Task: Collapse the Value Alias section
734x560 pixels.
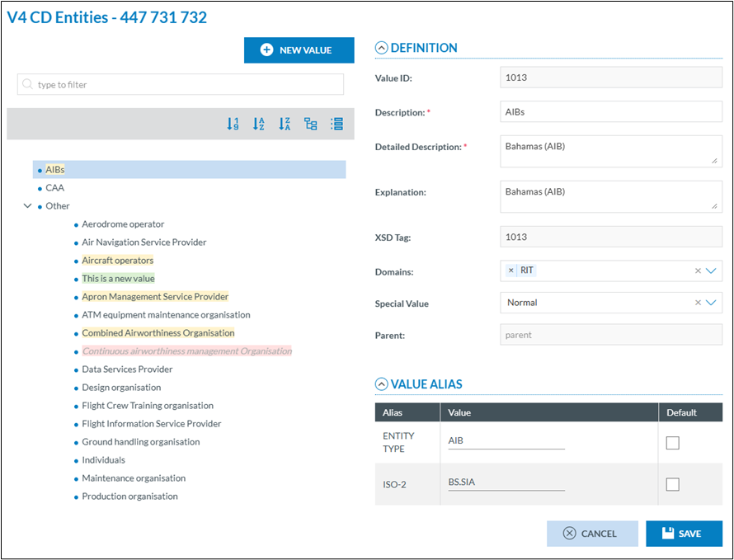Action: click(x=381, y=384)
